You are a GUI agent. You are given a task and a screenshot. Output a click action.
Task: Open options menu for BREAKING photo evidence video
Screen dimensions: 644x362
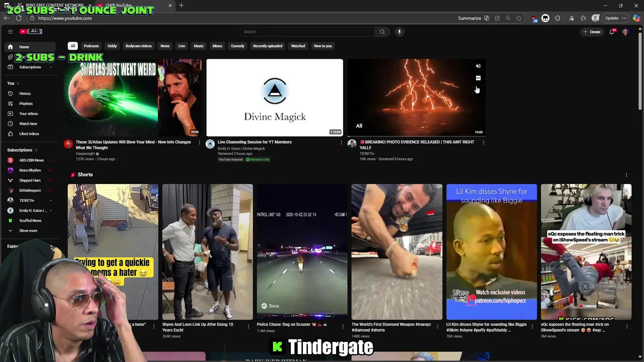[x=484, y=142]
